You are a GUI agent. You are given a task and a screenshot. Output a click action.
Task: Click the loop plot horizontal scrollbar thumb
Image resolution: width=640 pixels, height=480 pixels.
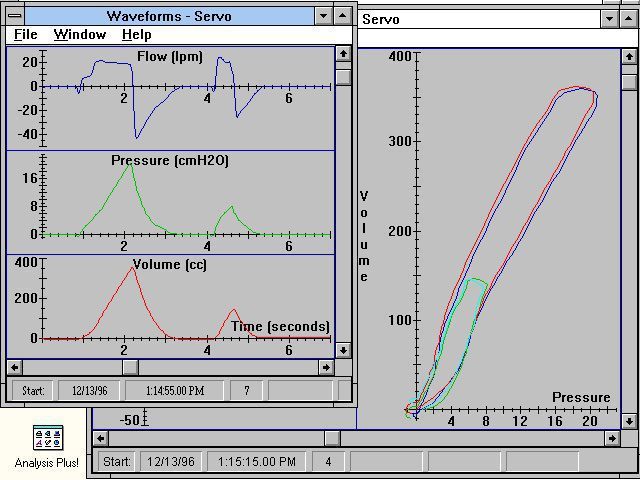pyautogui.click(x=333, y=438)
